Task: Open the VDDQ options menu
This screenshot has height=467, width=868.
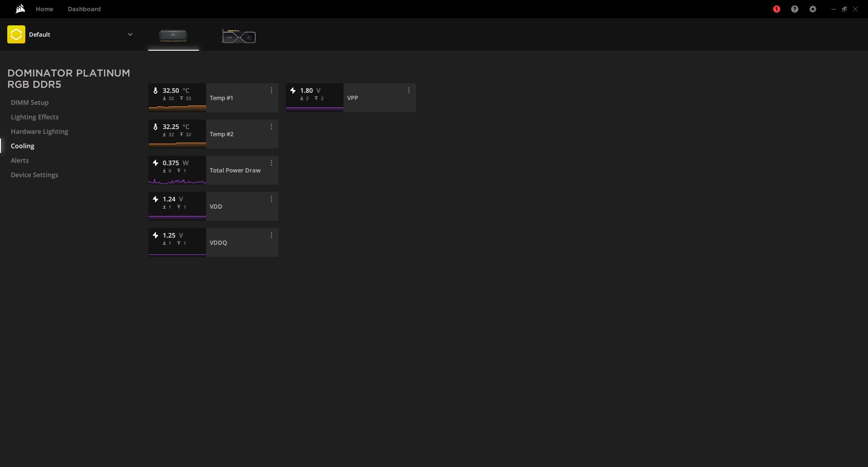Action: [x=271, y=235]
